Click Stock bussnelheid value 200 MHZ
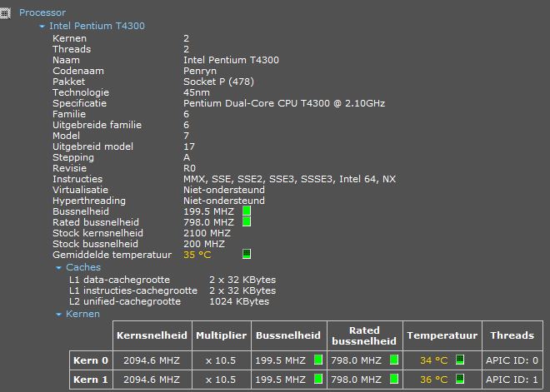The width and height of the screenshot is (550, 392). coord(204,244)
